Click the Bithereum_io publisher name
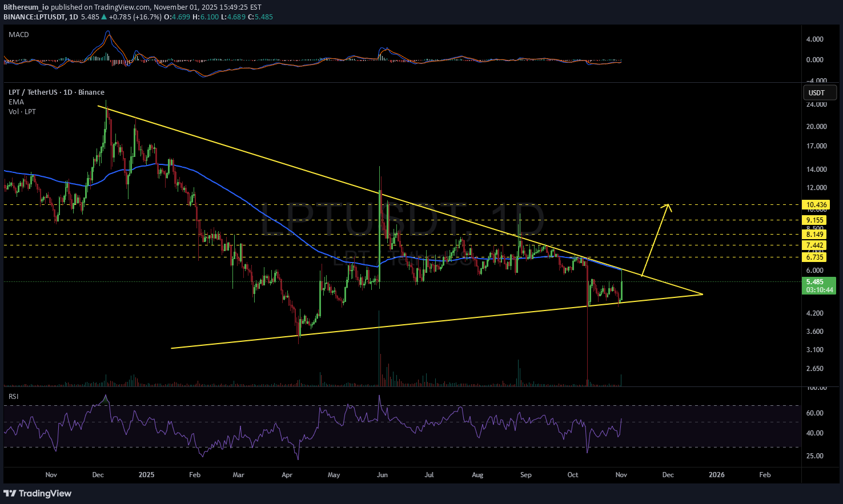 [x=26, y=7]
